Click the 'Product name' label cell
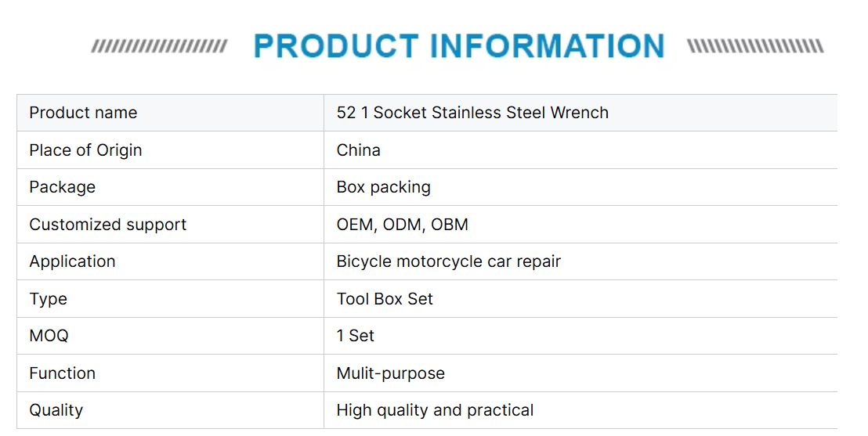 tap(83, 113)
